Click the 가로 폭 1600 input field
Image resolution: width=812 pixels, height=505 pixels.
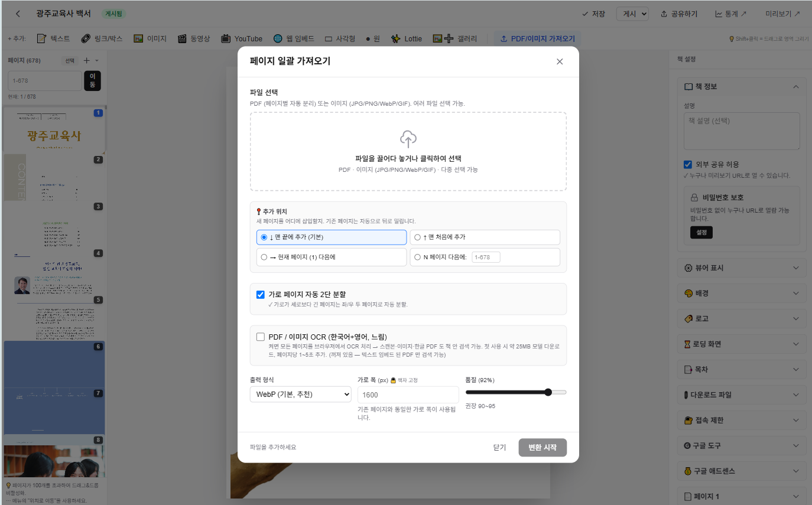click(x=408, y=395)
